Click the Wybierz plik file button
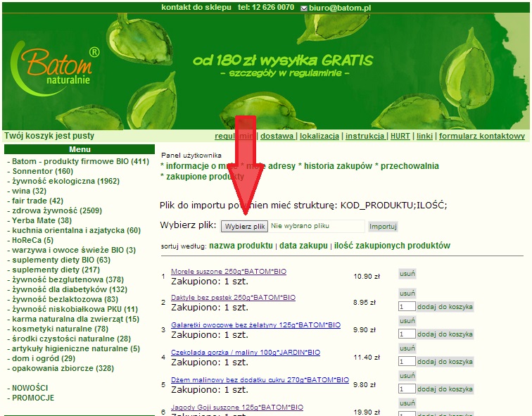Viewport: 532px width, 416px height. click(245, 227)
